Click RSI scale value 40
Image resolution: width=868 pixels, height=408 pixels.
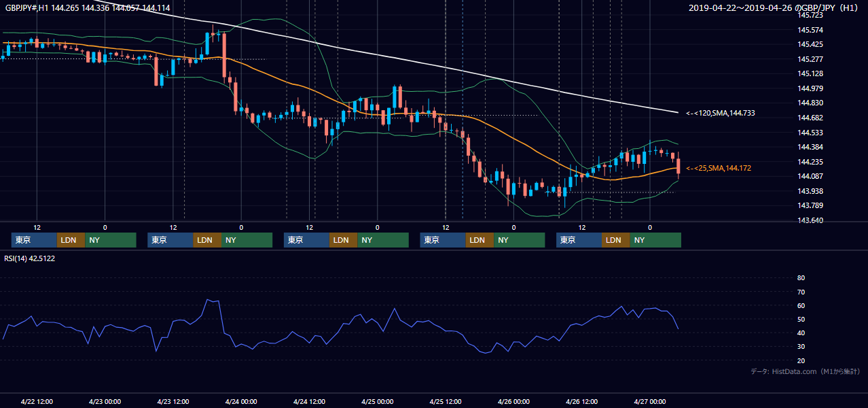[801, 333]
